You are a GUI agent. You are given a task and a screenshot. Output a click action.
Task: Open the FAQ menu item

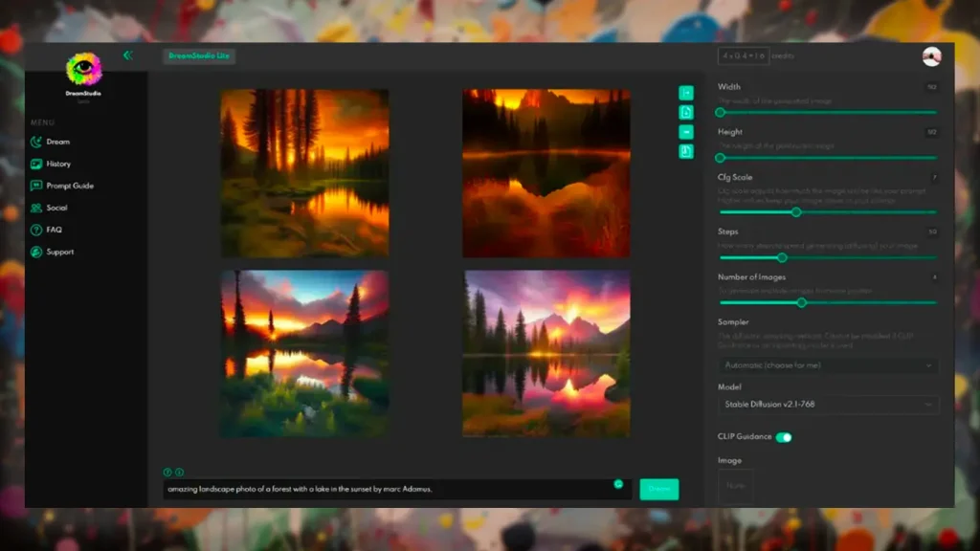[54, 230]
